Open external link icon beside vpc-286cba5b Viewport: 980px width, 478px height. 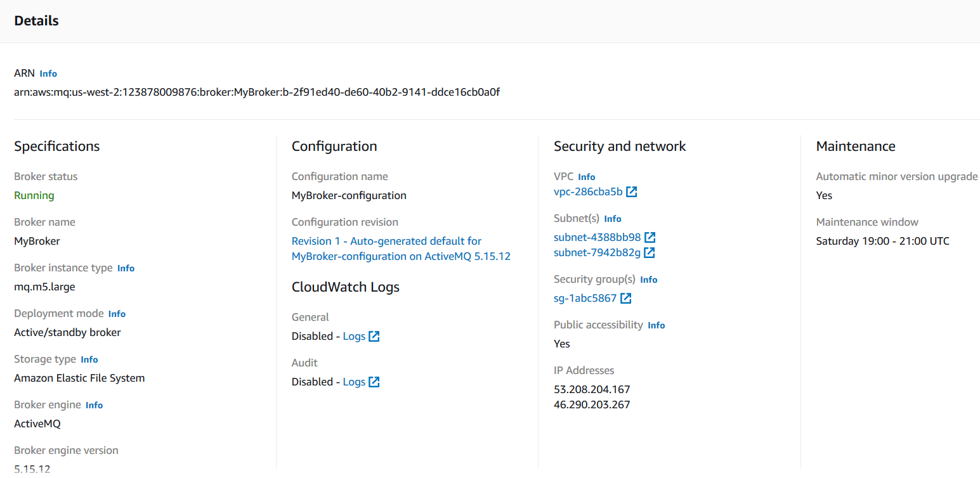[x=631, y=191]
